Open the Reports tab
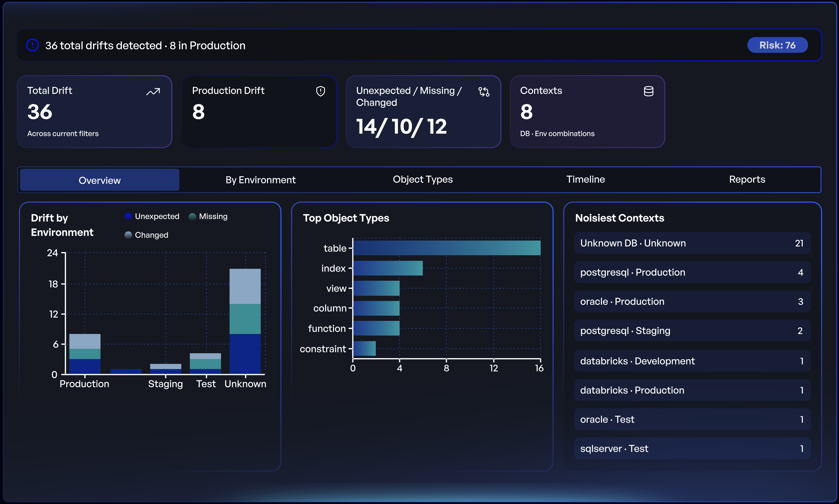Viewport: 839px width, 504px height. 747,179
